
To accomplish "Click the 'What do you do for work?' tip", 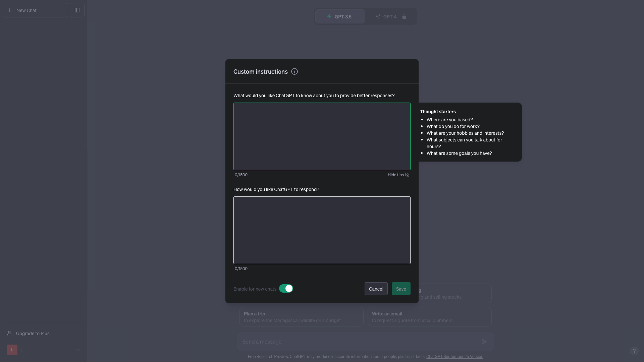I will coord(453,126).
